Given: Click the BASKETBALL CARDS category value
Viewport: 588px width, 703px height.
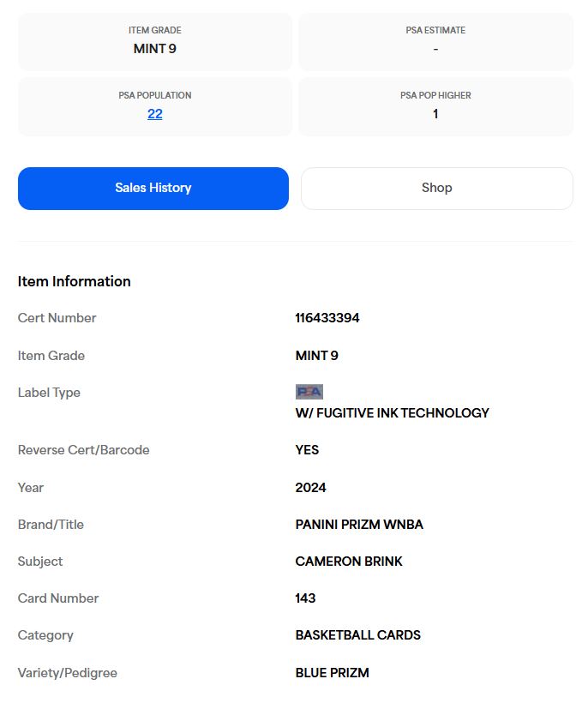Looking at the screenshot, I should click(x=357, y=635).
